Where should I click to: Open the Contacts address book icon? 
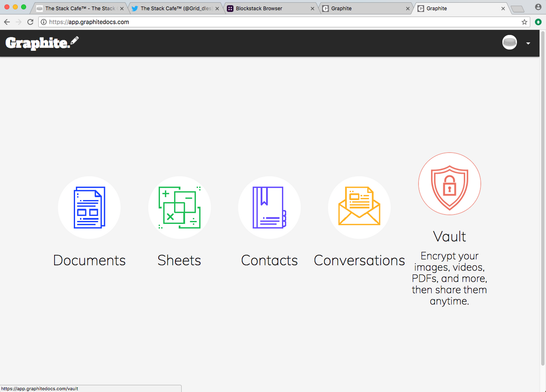(269, 207)
